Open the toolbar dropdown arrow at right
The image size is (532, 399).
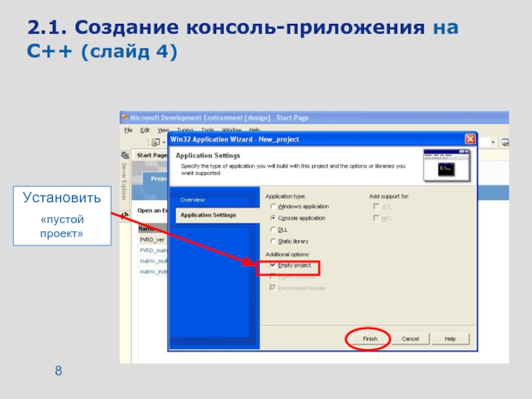493,142
